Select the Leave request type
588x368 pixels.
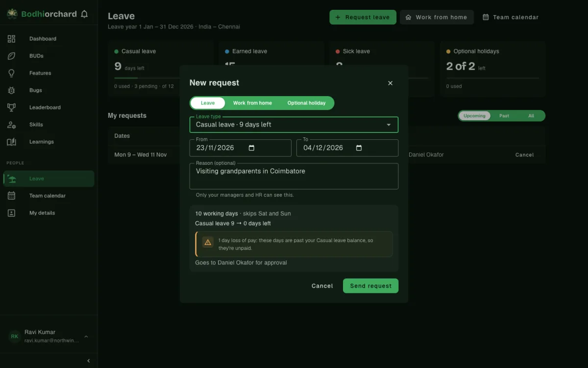(x=208, y=103)
